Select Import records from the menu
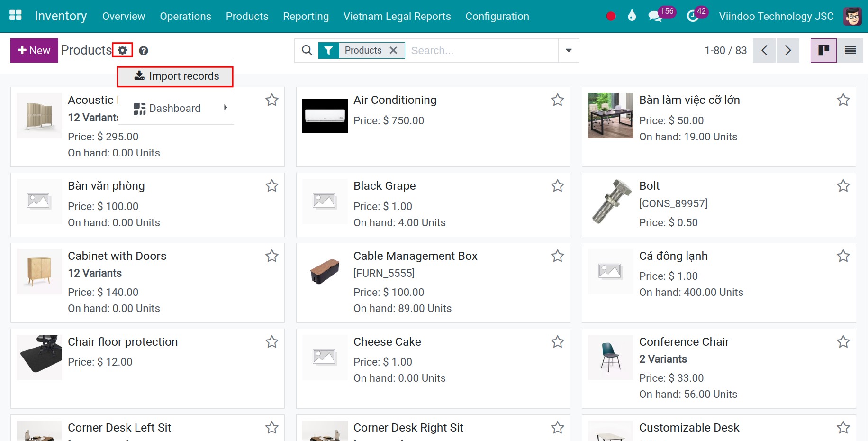The image size is (868, 441). [175, 76]
